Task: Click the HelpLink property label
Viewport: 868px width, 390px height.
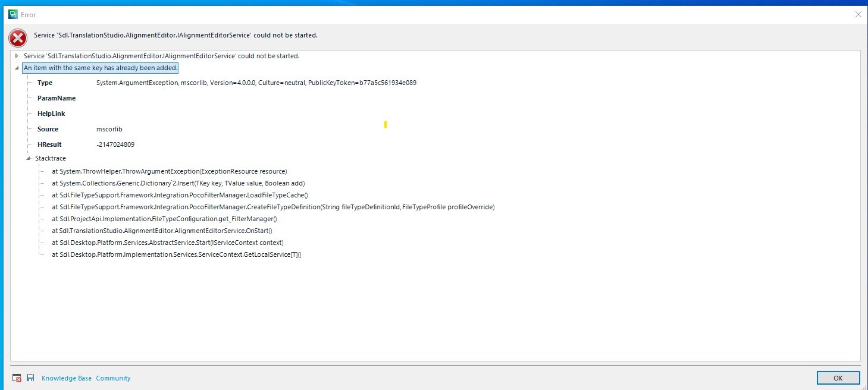Action: 51,114
